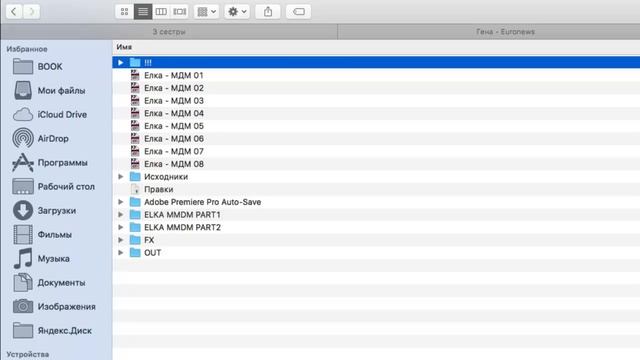Click the 'Избранное' sidebar section header

(x=27, y=49)
